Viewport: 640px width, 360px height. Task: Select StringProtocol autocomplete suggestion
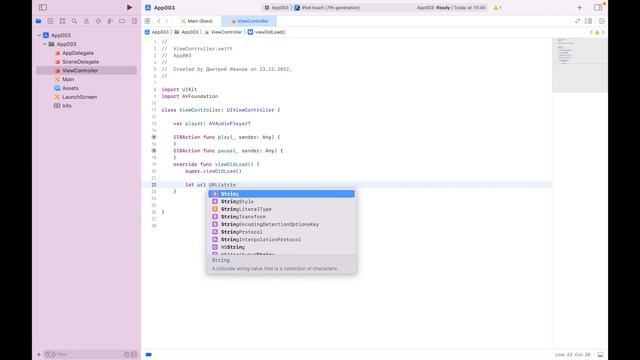(x=282, y=232)
